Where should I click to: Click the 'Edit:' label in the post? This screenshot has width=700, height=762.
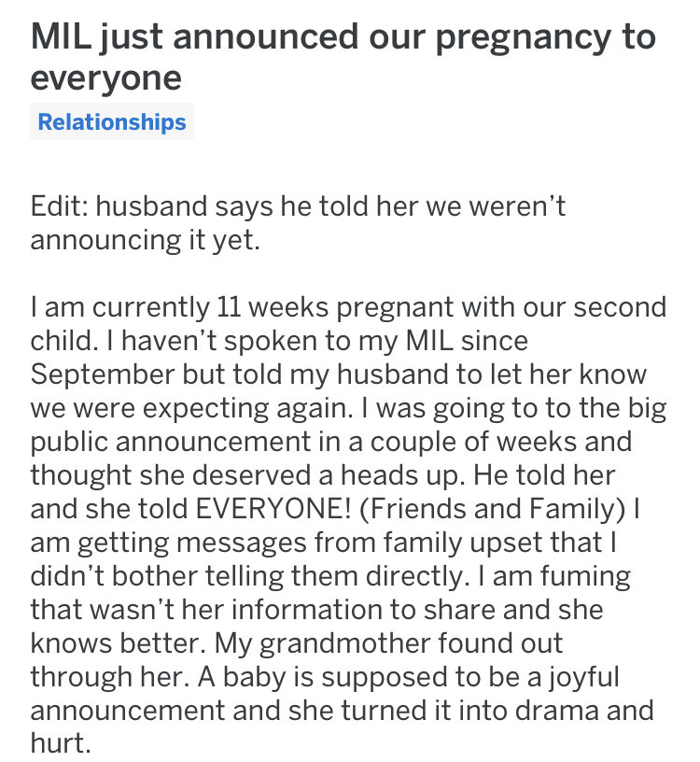pyautogui.click(x=59, y=205)
